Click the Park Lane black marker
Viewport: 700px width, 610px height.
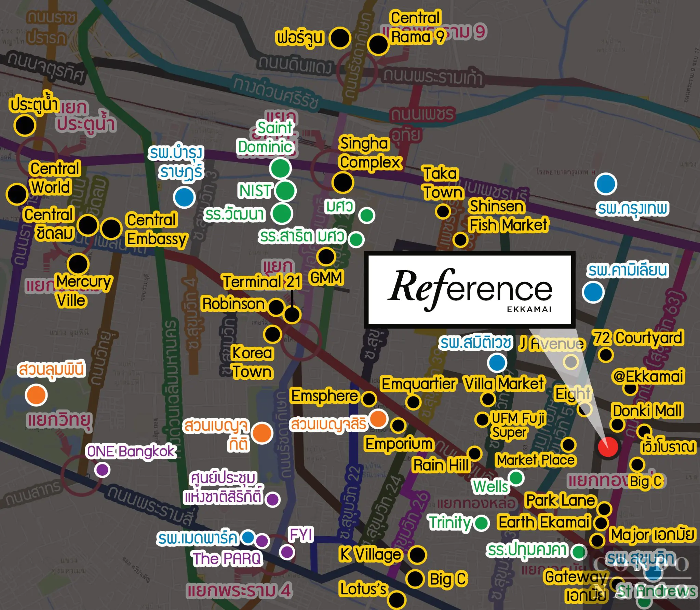(604, 509)
